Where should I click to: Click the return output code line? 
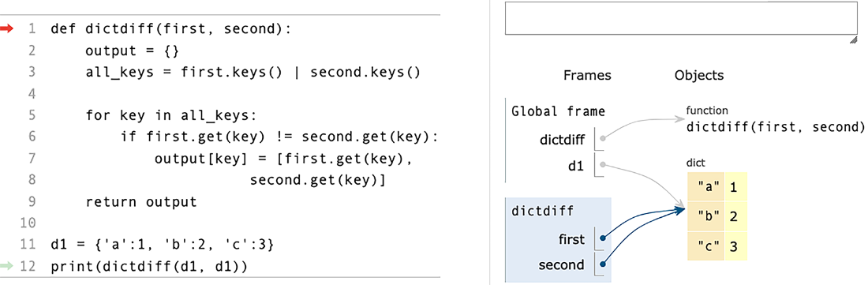[x=141, y=201]
